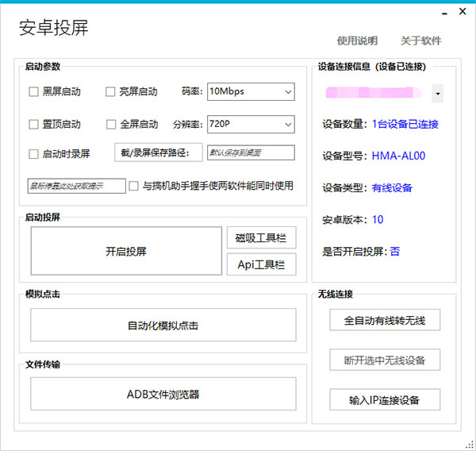
Task: Click 全自动有线转无线 button
Action: (385, 321)
